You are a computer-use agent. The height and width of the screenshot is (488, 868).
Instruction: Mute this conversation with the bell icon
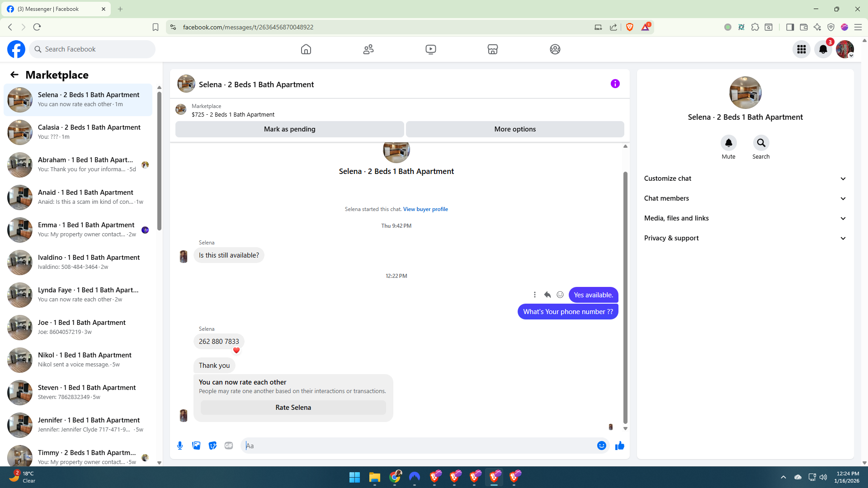(728, 143)
